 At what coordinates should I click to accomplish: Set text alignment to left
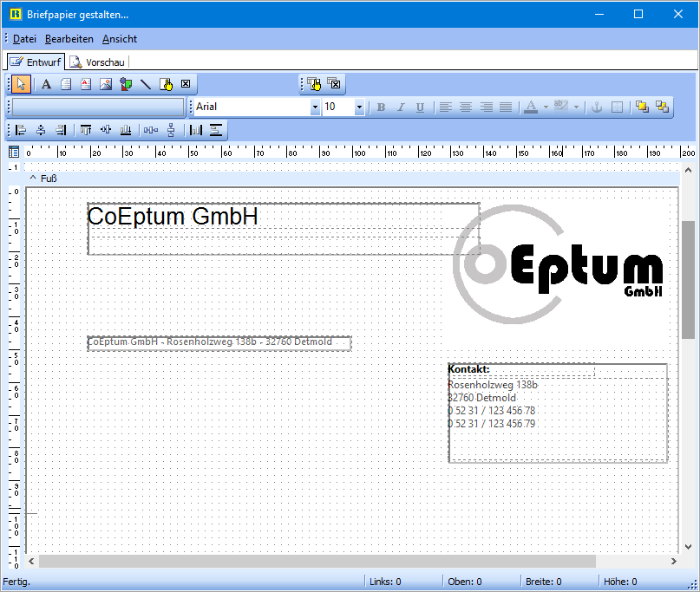[x=446, y=107]
